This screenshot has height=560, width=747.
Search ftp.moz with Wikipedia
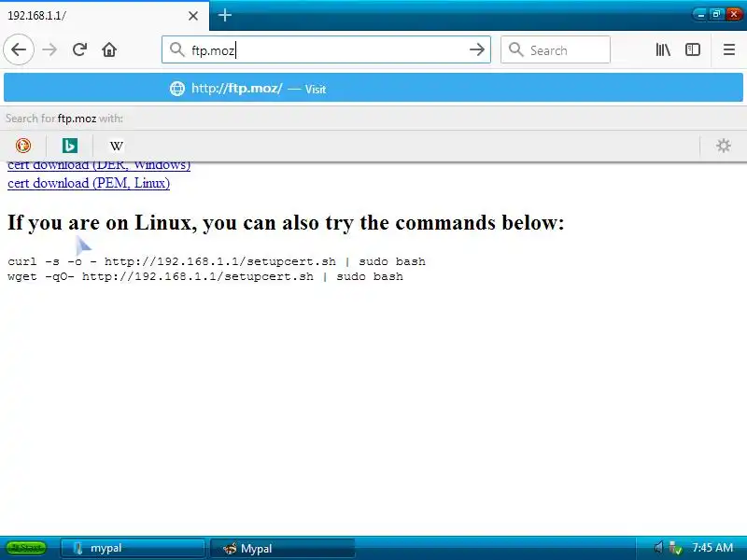[116, 146]
